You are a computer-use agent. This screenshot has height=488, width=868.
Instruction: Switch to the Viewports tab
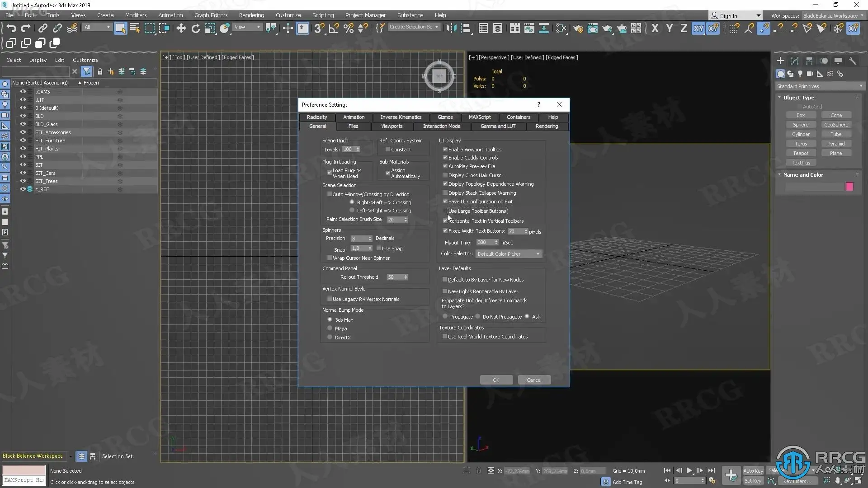coord(392,127)
